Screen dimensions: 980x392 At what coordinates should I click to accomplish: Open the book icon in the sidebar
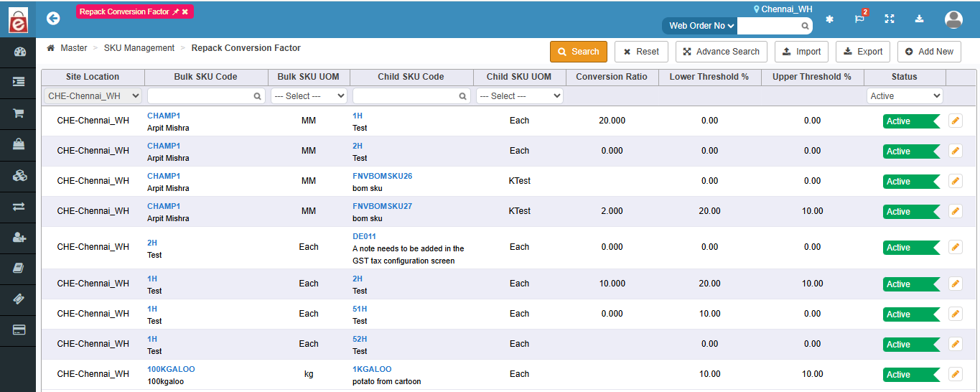(19, 268)
